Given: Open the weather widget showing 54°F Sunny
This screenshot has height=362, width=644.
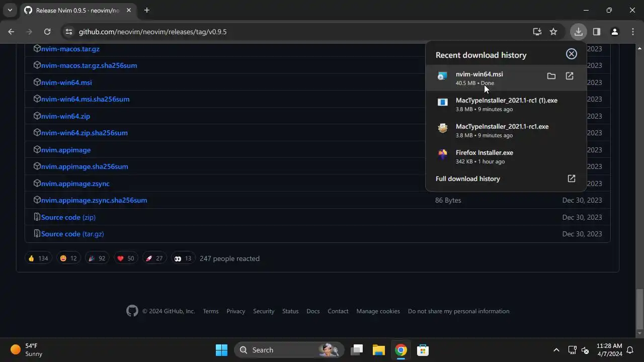Looking at the screenshot, I should tap(27, 350).
